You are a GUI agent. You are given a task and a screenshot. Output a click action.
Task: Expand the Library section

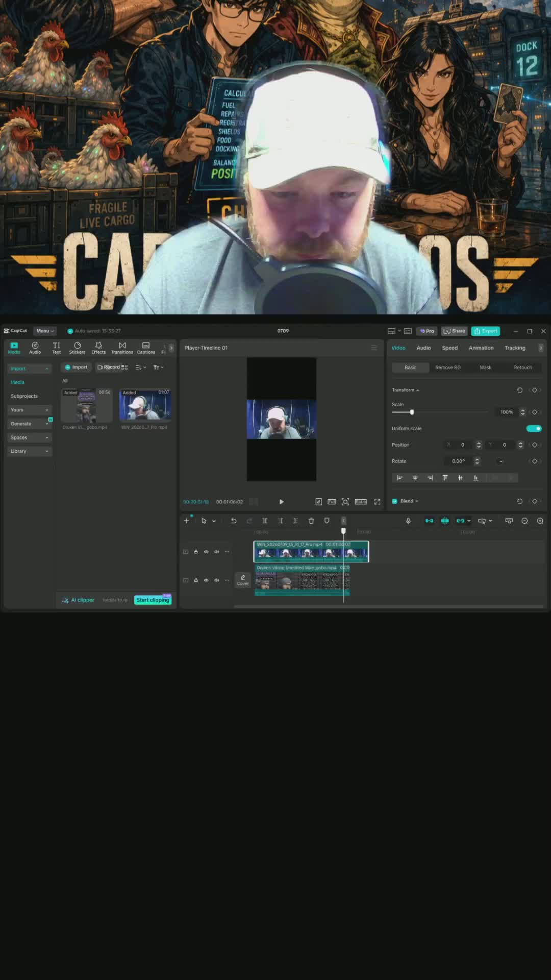pyautogui.click(x=30, y=451)
